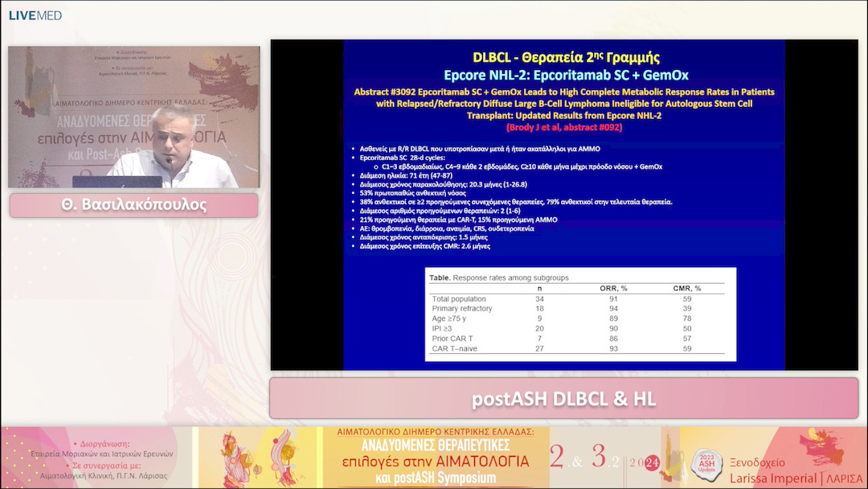Click the Age ≥75 y table row

(x=577, y=318)
